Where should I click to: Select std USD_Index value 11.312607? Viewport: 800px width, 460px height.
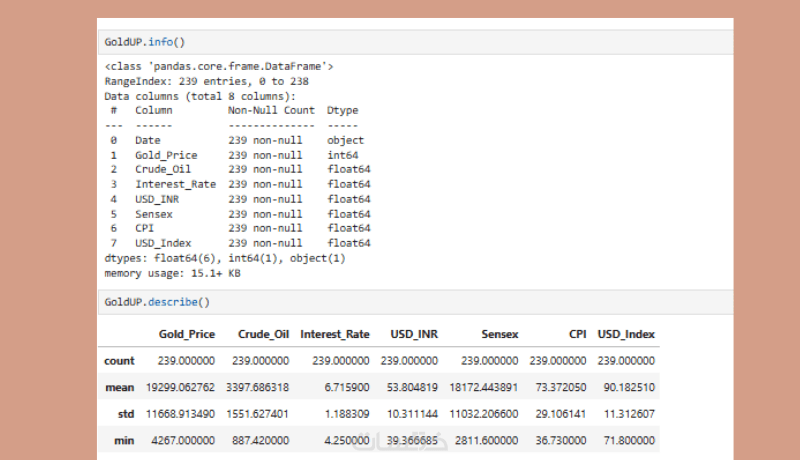tap(629, 414)
